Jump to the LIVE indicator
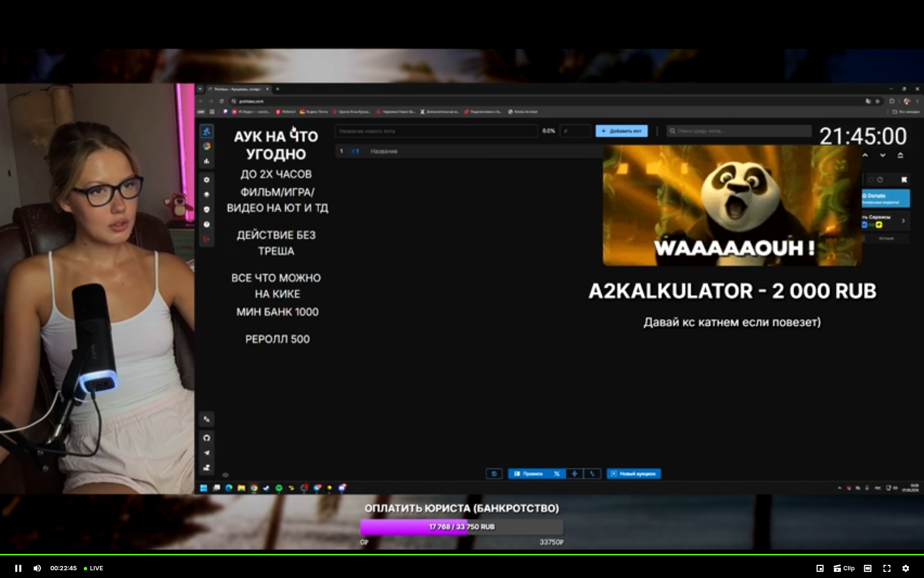 point(93,568)
